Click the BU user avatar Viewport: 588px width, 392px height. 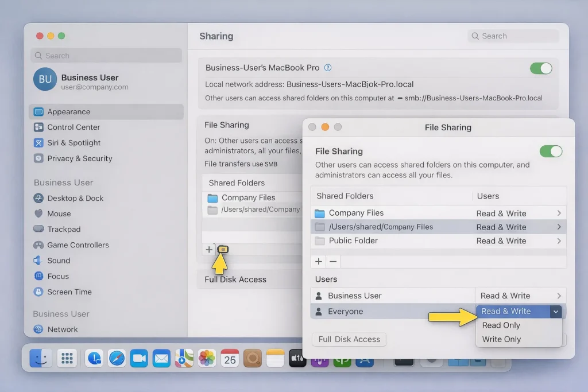45,79
